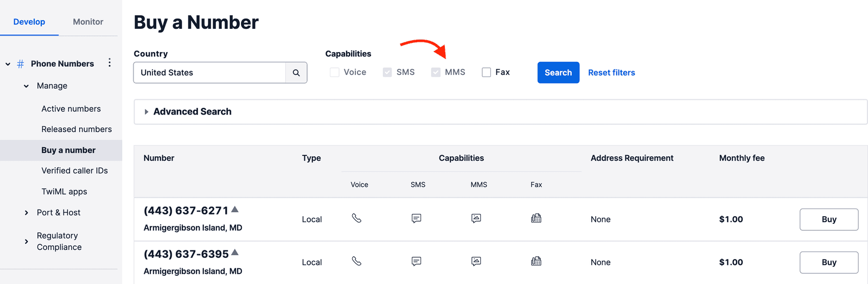The width and height of the screenshot is (868, 284).
Task: Click Fax machine icon for (443) 637-6395
Action: 536,262
